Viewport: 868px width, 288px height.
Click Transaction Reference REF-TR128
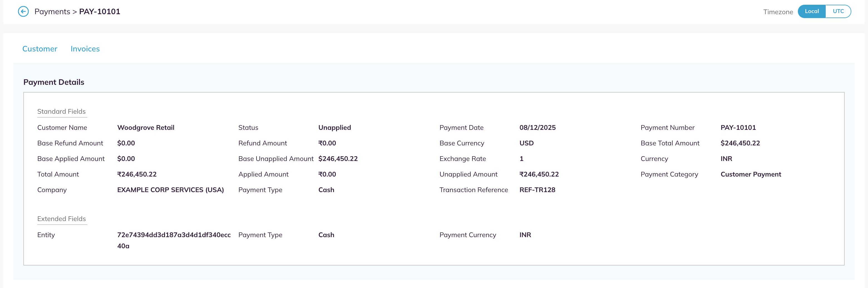pyautogui.click(x=537, y=190)
